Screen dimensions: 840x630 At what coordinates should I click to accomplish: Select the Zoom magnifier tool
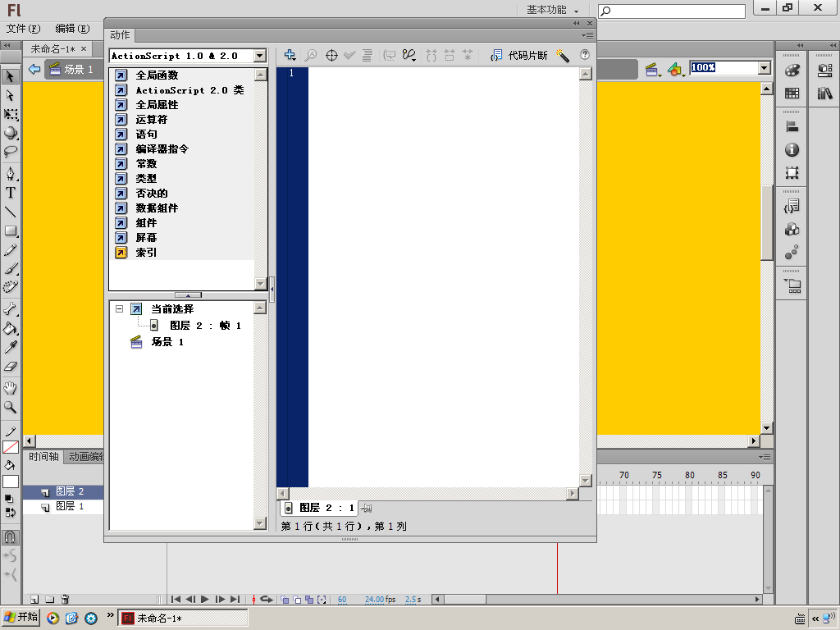click(10, 407)
